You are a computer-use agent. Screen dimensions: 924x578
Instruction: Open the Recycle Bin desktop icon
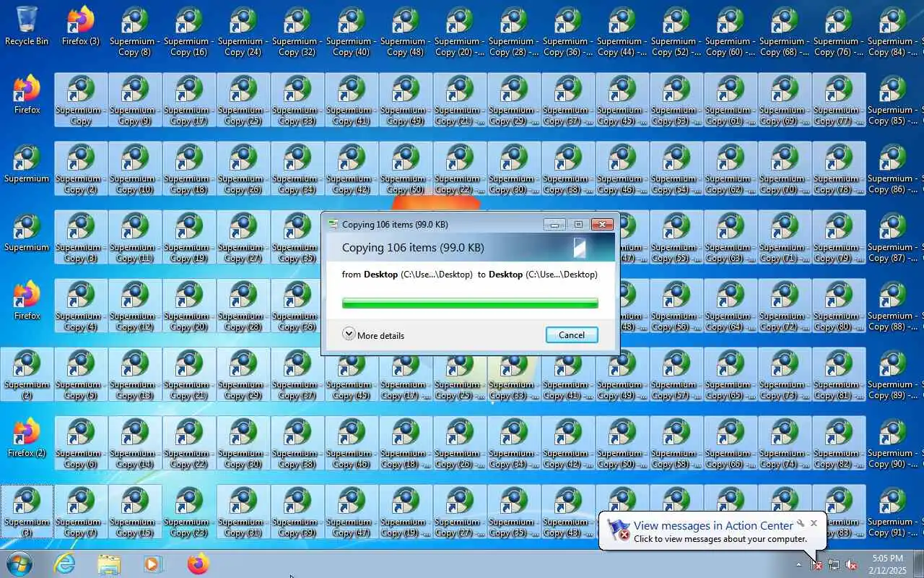tap(27, 26)
